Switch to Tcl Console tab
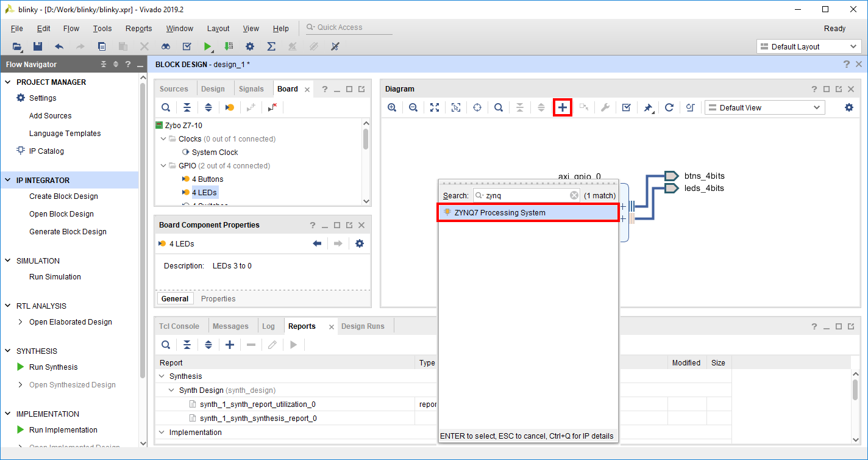868x460 pixels. click(x=179, y=326)
